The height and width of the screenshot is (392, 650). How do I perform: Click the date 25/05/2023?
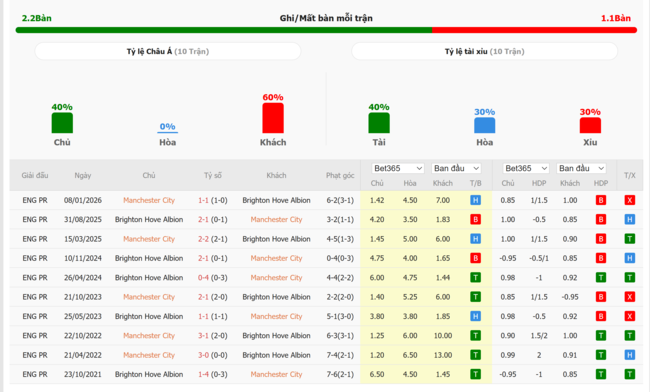(x=83, y=316)
